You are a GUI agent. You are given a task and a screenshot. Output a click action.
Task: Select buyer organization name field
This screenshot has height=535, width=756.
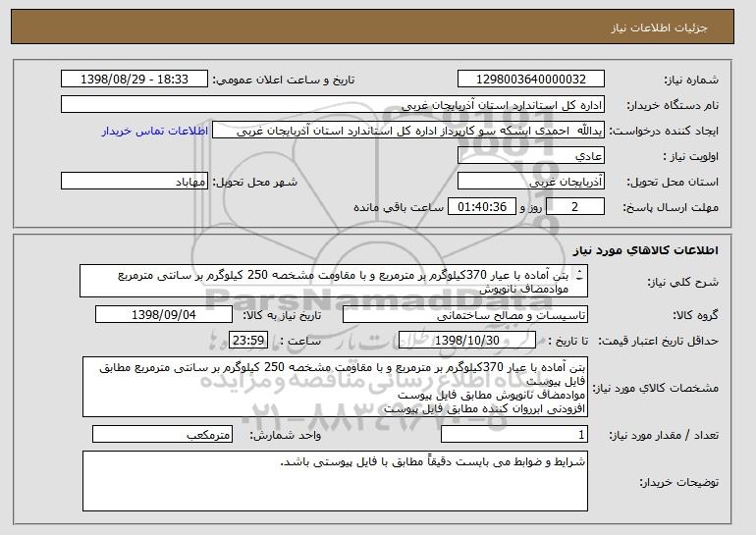pos(333,105)
